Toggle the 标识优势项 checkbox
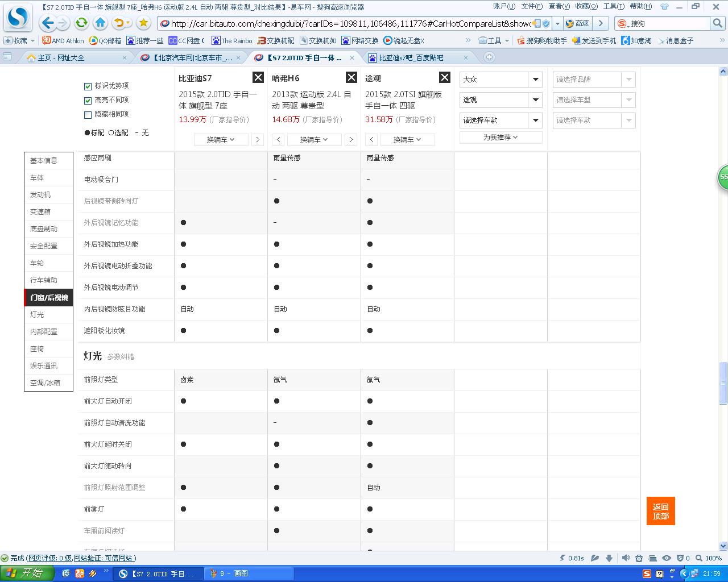Viewport: 728px width, 582px height. (88, 86)
